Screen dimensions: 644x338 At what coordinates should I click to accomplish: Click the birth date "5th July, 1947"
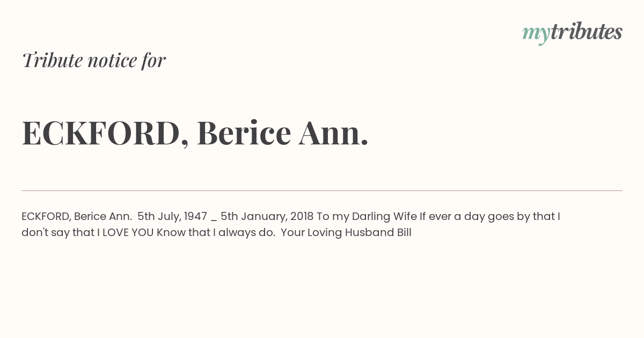(x=172, y=216)
